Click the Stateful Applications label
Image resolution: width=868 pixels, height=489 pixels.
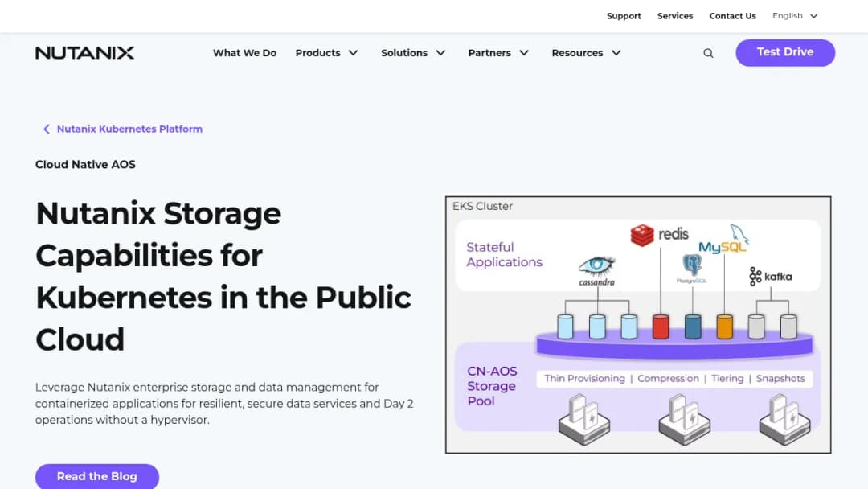[x=504, y=255]
